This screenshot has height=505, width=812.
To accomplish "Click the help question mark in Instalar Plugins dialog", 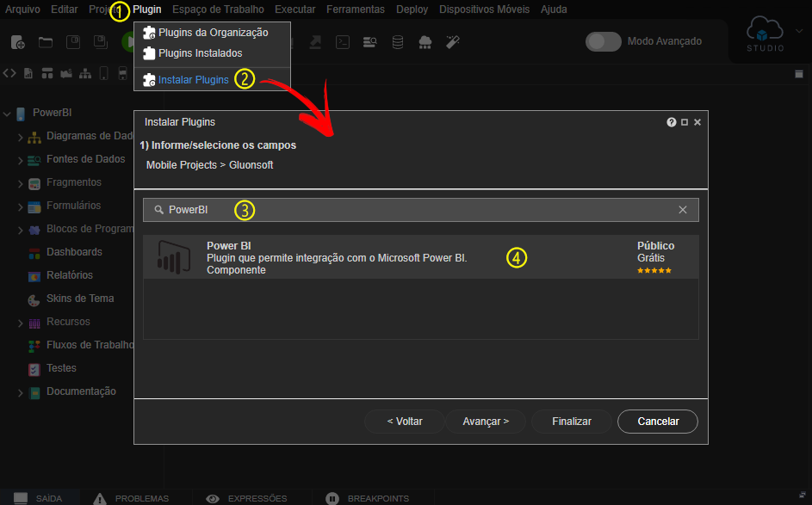I will click(671, 122).
